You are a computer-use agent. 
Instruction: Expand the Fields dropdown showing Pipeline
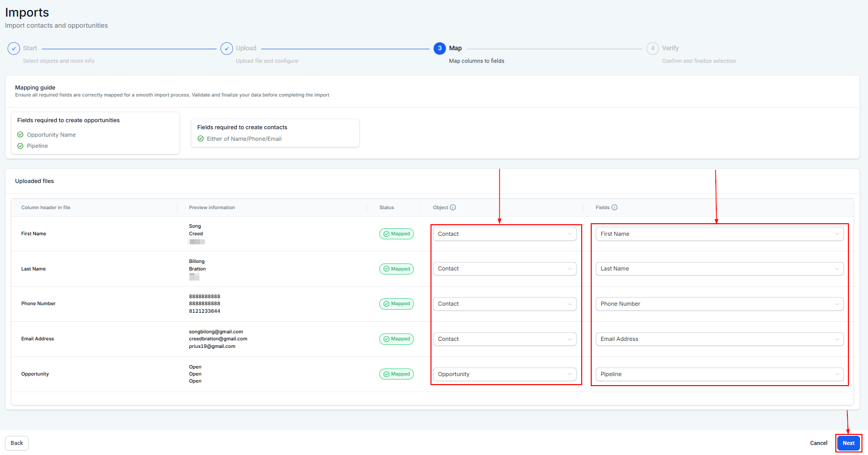(x=719, y=374)
